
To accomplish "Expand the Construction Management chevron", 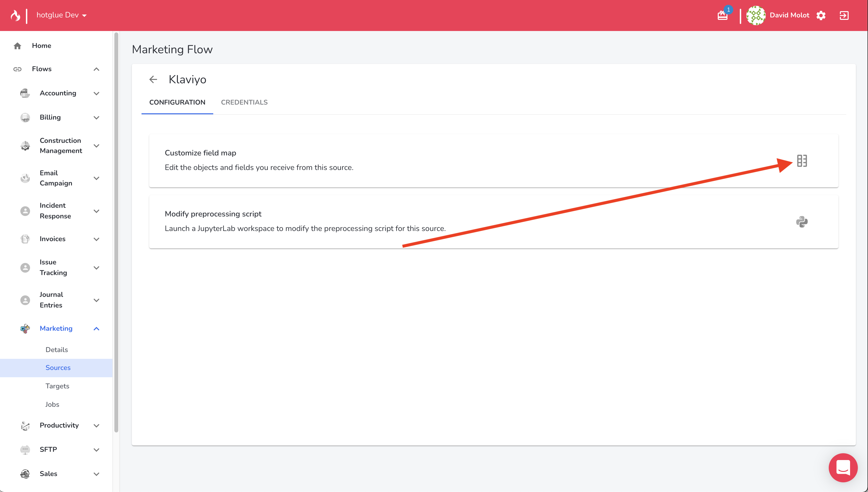I will pyautogui.click(x=96, y=146).
